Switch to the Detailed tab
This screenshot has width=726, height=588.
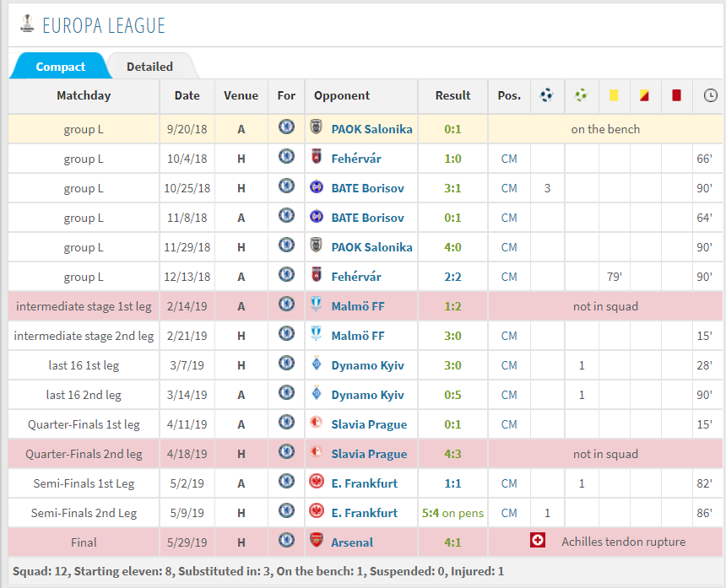point(149,67)
